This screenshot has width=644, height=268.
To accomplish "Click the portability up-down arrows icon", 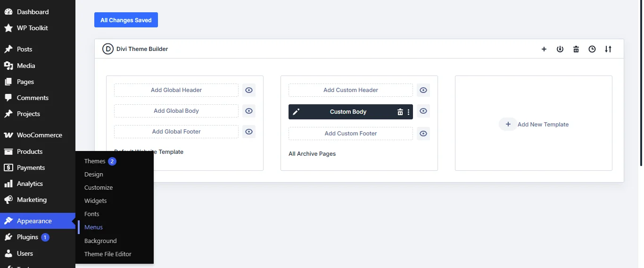I will (x=608, y=49).
